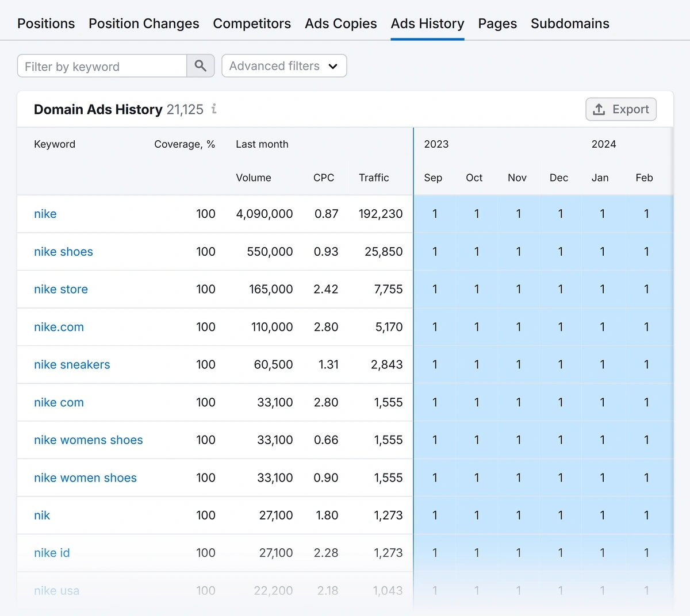
Task: Expand the Advanced filters dropdown
Action: coord(274,66)
